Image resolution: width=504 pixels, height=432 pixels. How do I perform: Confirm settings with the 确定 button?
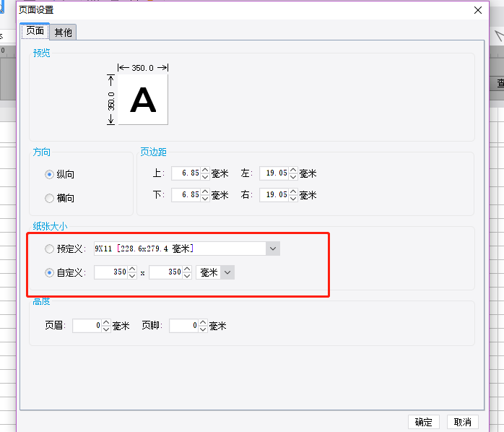(x=423, y=422)
